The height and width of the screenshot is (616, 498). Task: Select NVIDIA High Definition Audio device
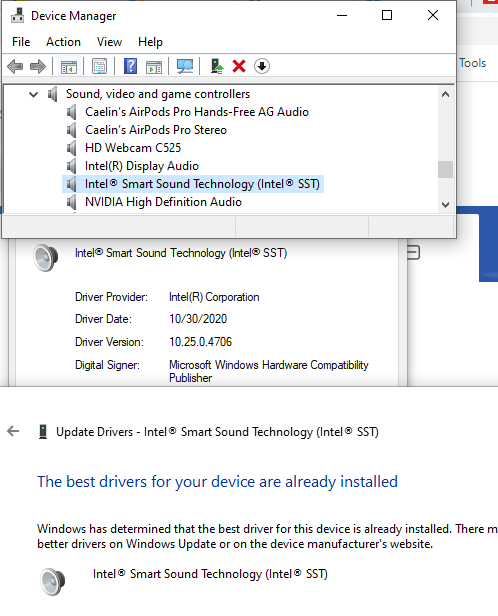pyautogui.click(x=163, y=202)
